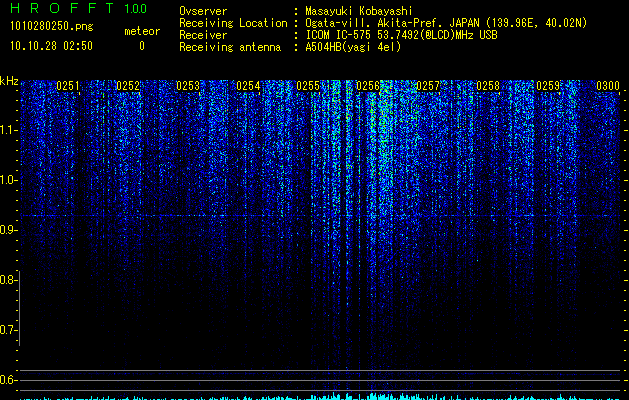
Task: Click the date stamp 10.10.28 02:50
Action: pos(51,46)
